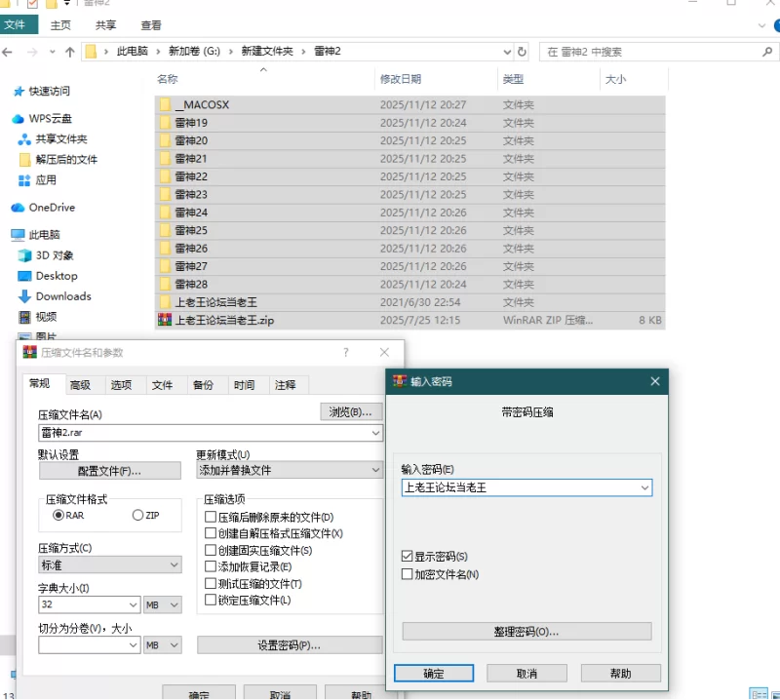Open OneDrive in the sidebar
This screenshot has width=780, height=700.
51,208
